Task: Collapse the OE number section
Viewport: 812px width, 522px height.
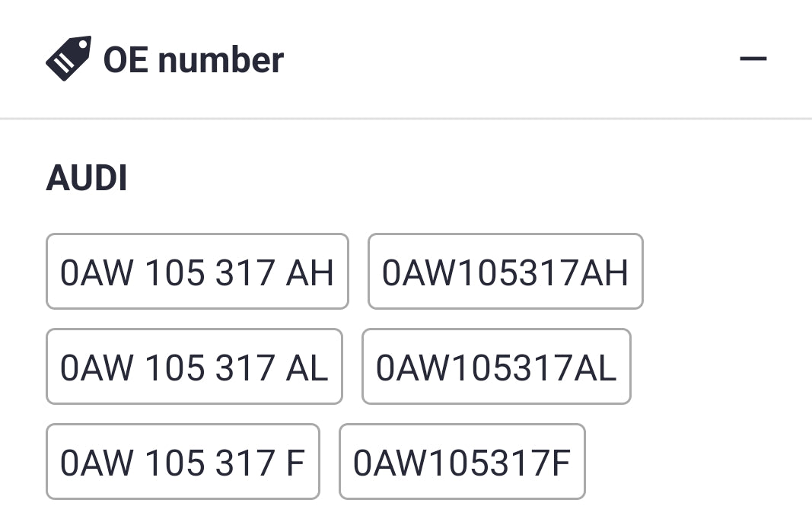Action: pos(753,59)
